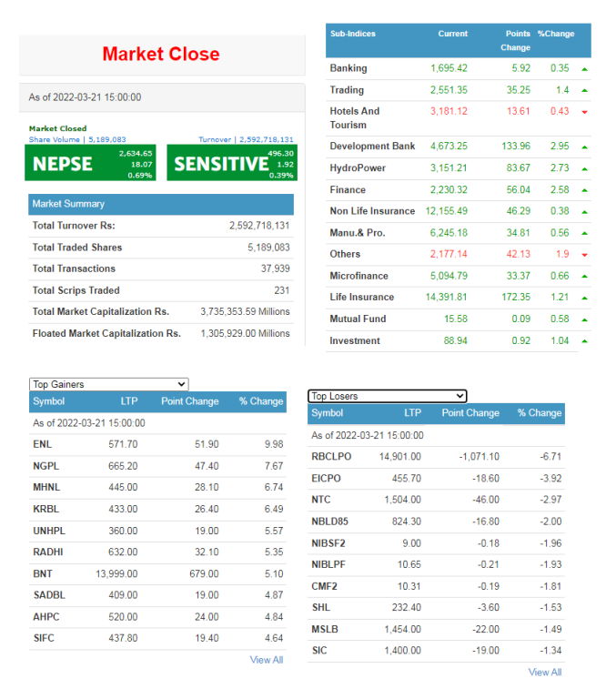Click the green NEPSE index box
Image resolution: width=616 pixels, height=699 pixels.
[x=90, y=163]
